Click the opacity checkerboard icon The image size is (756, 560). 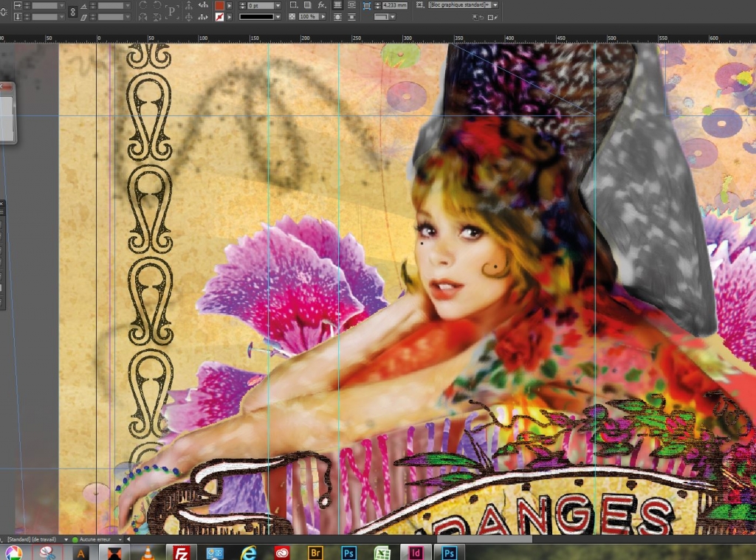292,16
